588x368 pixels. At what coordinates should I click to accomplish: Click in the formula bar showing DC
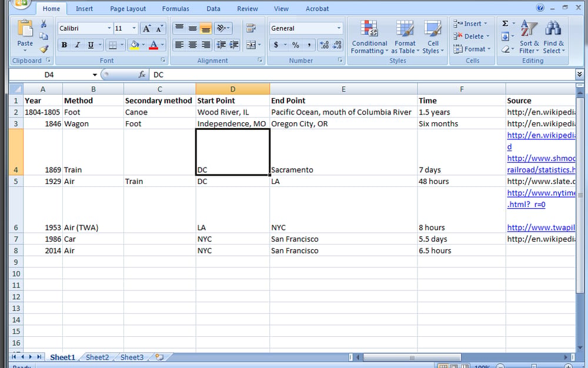(x=362, y=75)
